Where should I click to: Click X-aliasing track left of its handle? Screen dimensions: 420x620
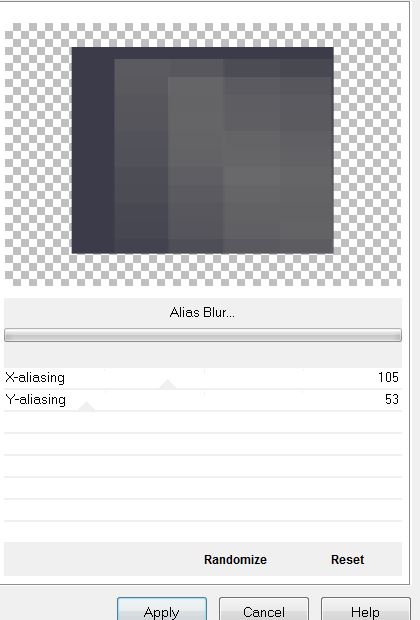(119, 379)
